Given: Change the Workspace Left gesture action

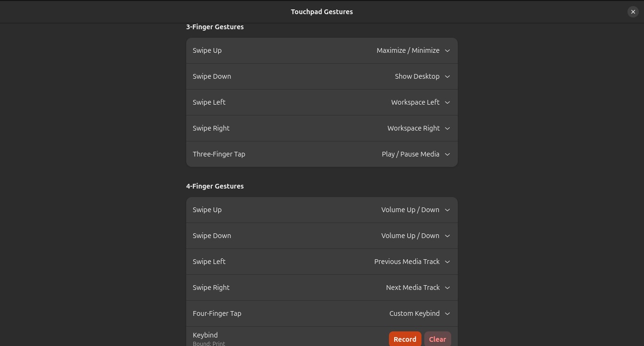Looking at the screenshot, I should click(421, 102).
